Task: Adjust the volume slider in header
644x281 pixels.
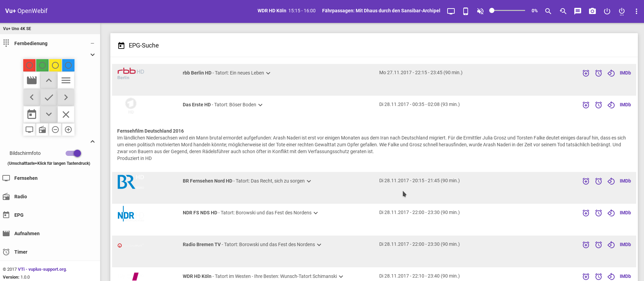Action: point(507,11)
